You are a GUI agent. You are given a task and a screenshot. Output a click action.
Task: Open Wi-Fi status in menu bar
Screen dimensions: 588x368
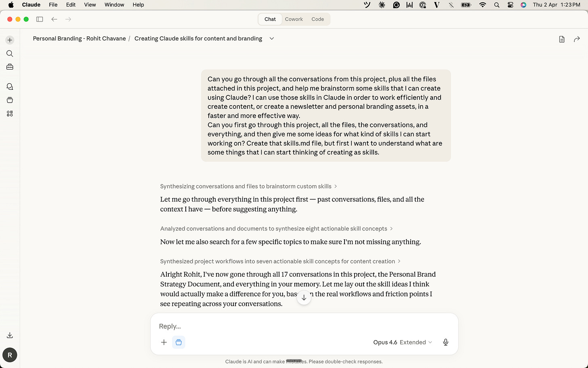483,5
